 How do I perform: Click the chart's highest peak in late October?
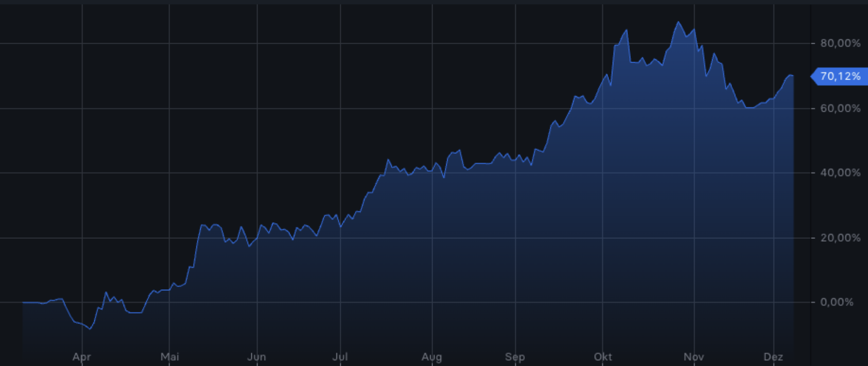click(x=678, y=22)
